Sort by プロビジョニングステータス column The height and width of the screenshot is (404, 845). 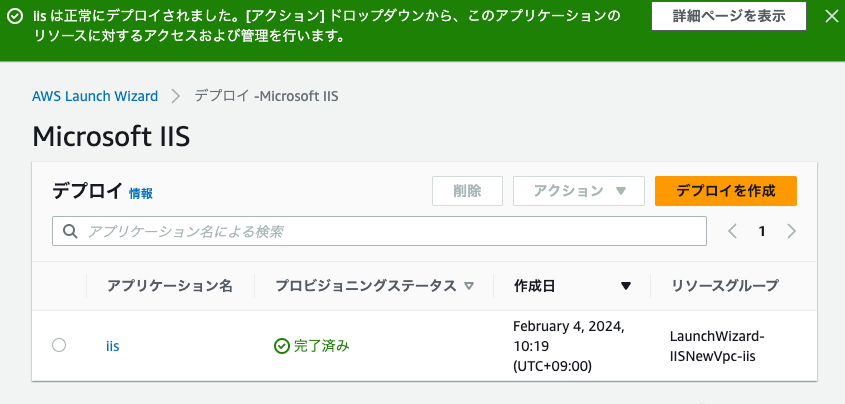(x=375, y=286)
